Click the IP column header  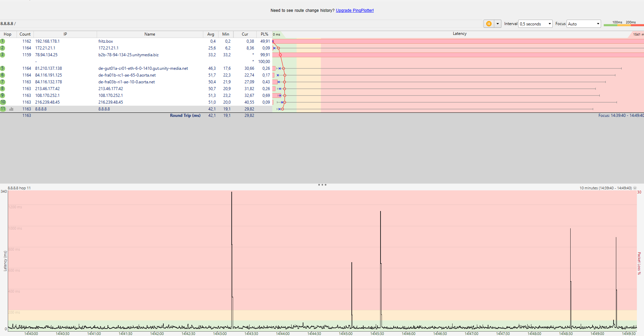click(65, 34)
